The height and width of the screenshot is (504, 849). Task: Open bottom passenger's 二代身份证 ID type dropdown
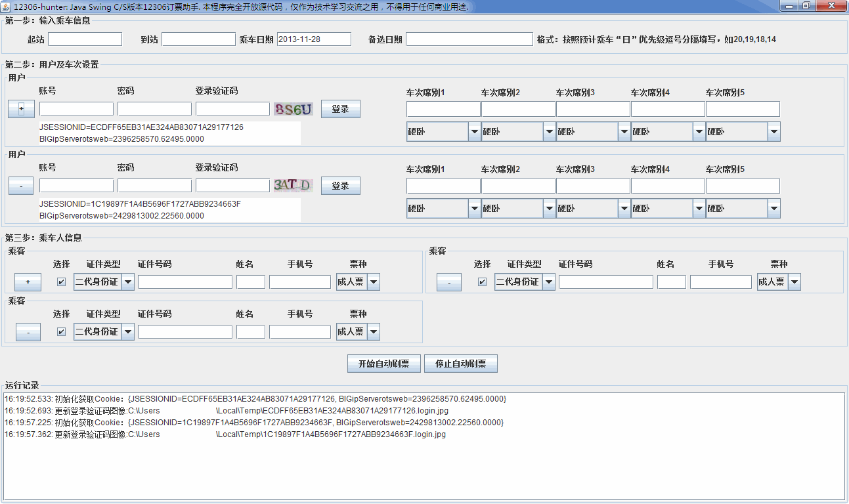tap(104, 332)
